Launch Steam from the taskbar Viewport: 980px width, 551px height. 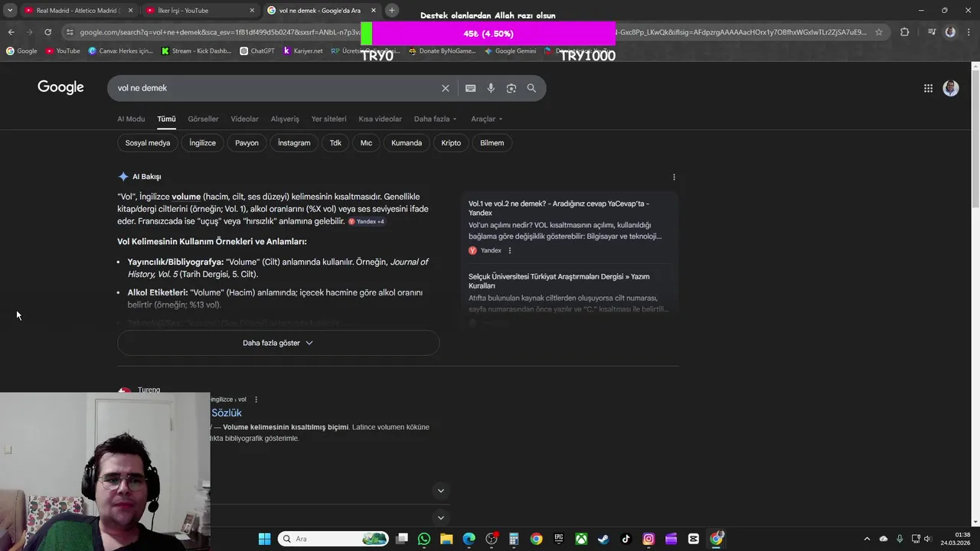(x=603, y=539)
